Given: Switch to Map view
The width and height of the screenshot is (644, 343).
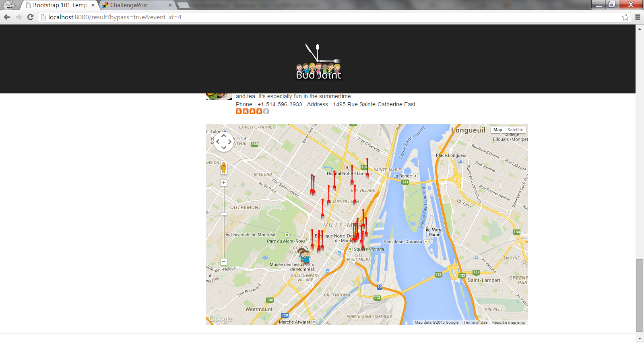Looking at the screenshot, I should point(498,130).
